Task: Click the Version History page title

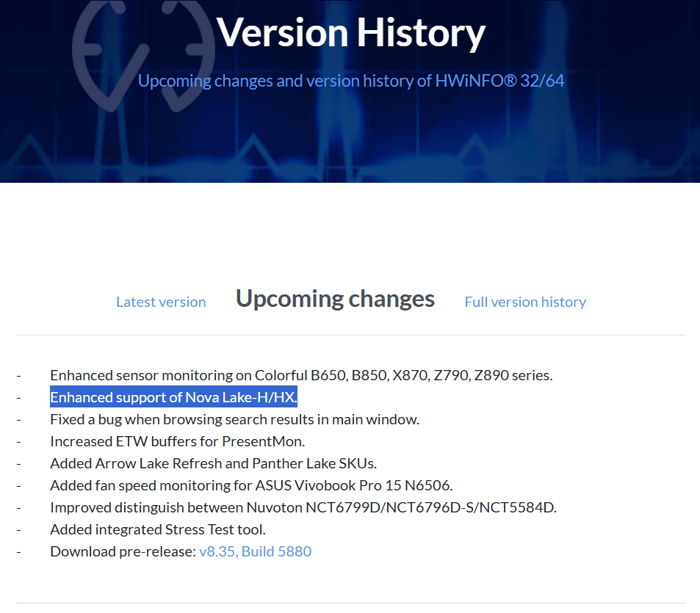Action: (351, 32)
